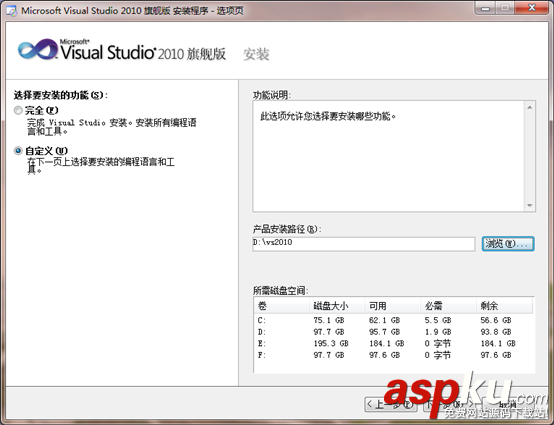Select the F: volume row
The image size is (554, 425).
(394, 355)
